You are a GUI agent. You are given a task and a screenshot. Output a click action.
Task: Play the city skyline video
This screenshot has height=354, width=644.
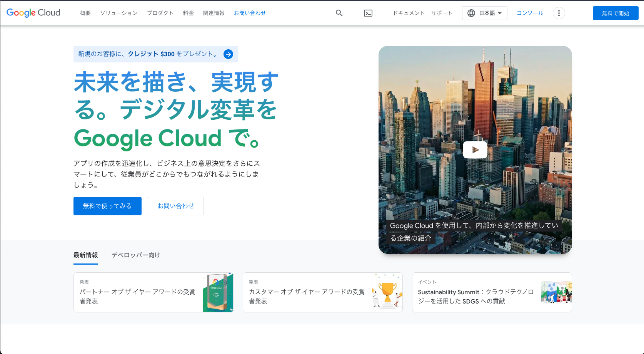[475, 150]
